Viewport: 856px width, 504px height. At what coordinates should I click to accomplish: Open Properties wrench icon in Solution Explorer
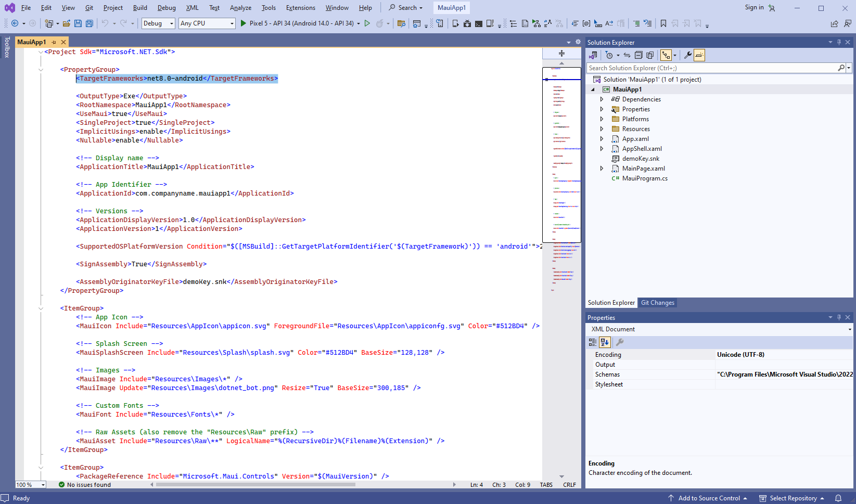point(688,55)
